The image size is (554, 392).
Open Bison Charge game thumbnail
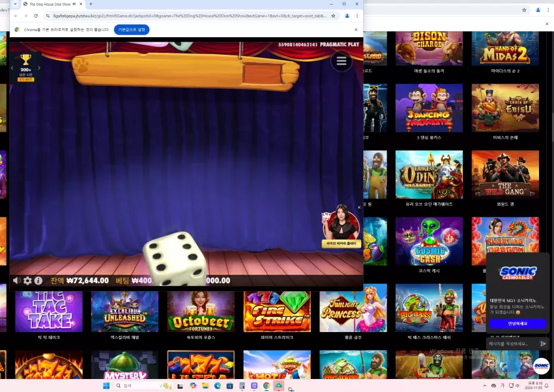pos(429,48)
